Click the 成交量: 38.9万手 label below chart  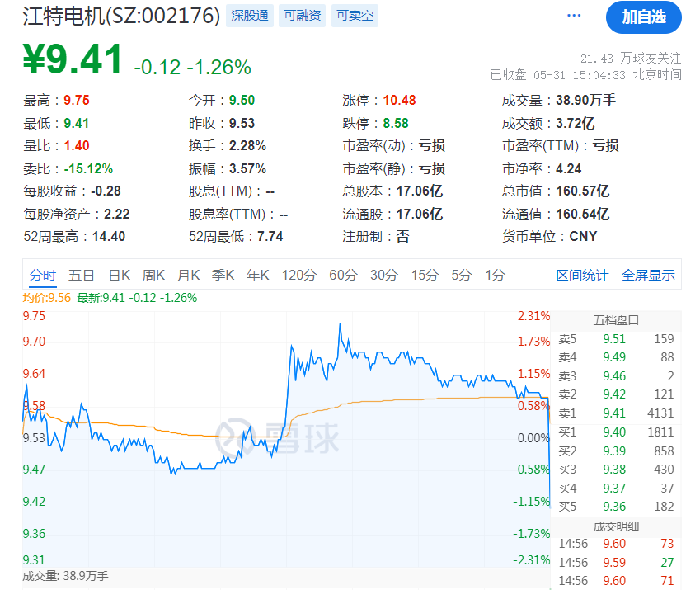(65, 576)
